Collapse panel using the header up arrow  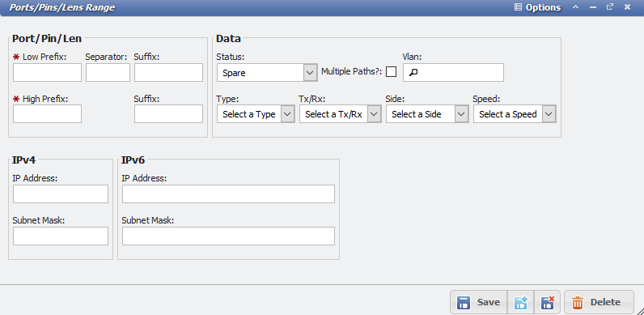[576, 7]
